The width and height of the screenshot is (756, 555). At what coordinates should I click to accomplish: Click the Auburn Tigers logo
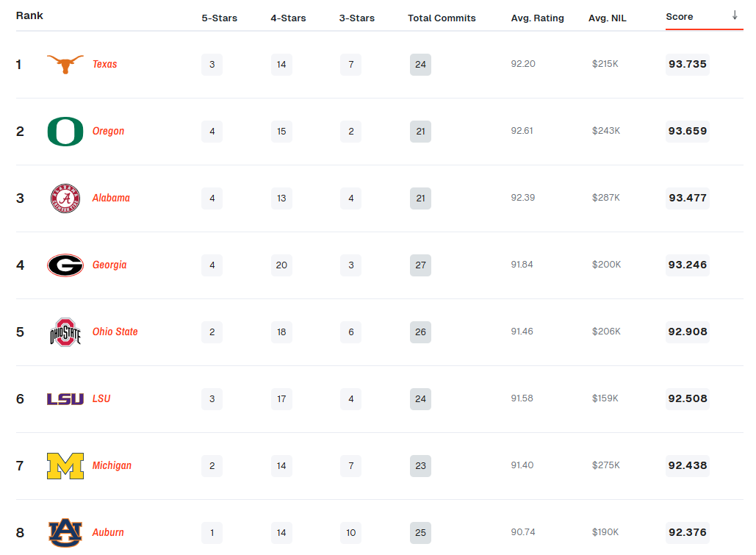pyautogui.click(x=65, y=533)
